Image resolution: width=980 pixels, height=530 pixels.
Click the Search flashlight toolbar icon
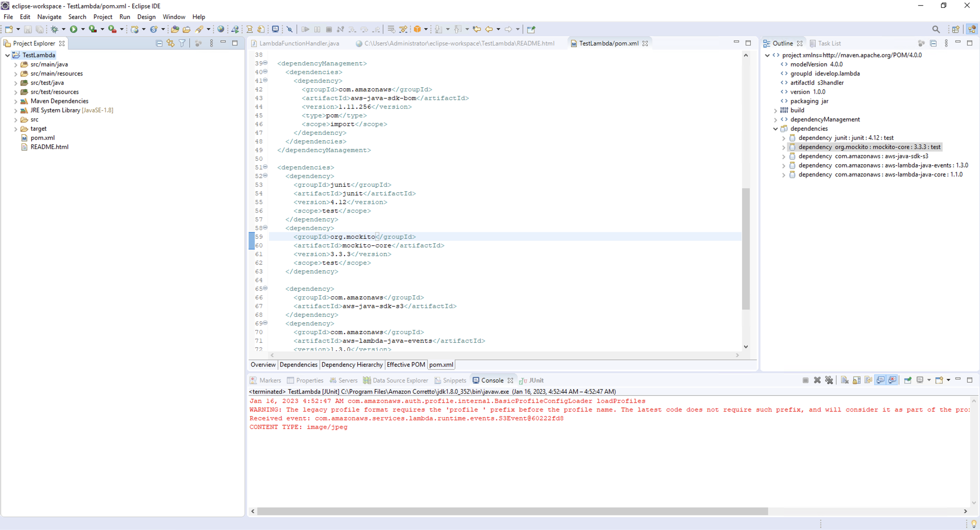[199, 30]
